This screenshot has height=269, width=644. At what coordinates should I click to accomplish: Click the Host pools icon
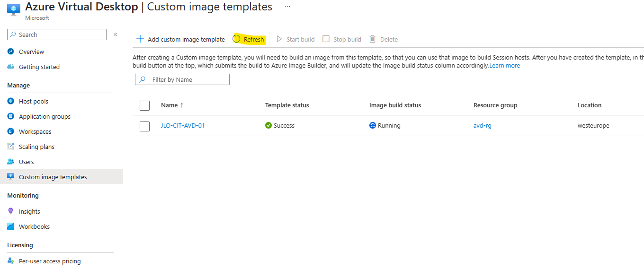pos(11,101)
